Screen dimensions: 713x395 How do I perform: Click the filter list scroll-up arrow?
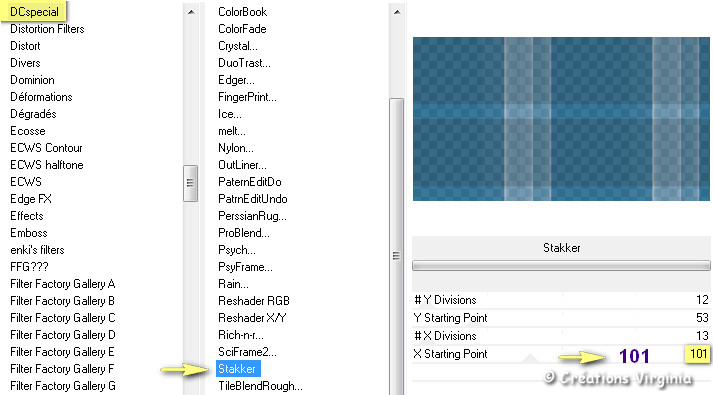click(397, 12)
